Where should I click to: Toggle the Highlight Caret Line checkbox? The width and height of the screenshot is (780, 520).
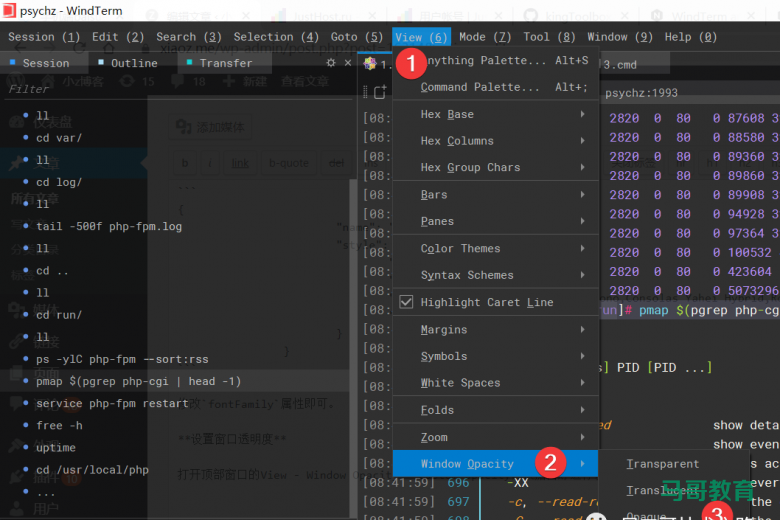406,302
